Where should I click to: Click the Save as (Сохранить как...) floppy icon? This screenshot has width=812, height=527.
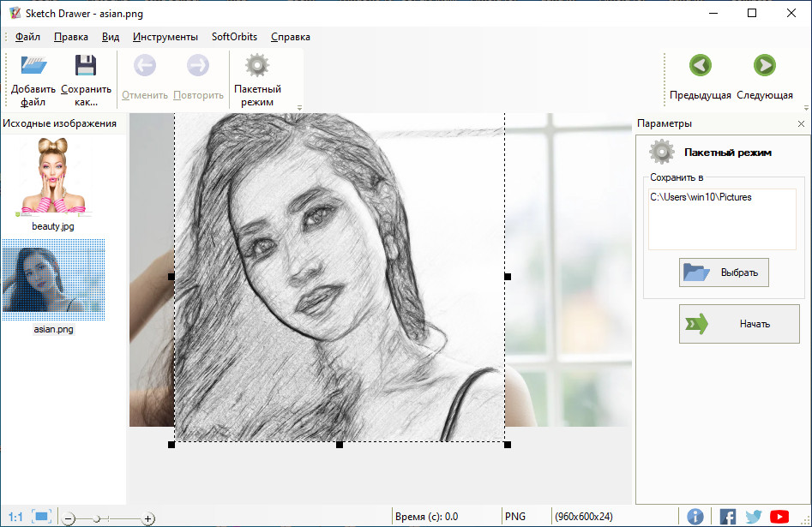pyautogui.click(x=86, y=66)
